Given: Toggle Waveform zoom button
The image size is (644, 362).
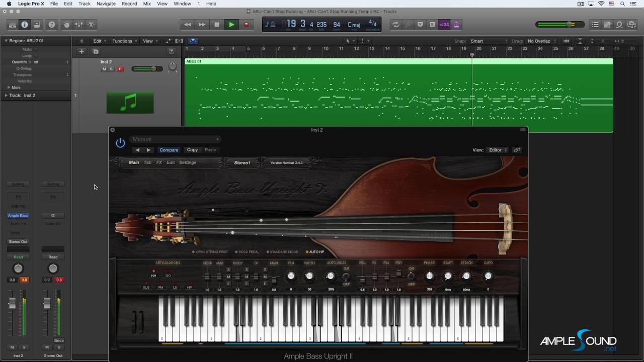Looking at the screenshot, I should [566, 41].
